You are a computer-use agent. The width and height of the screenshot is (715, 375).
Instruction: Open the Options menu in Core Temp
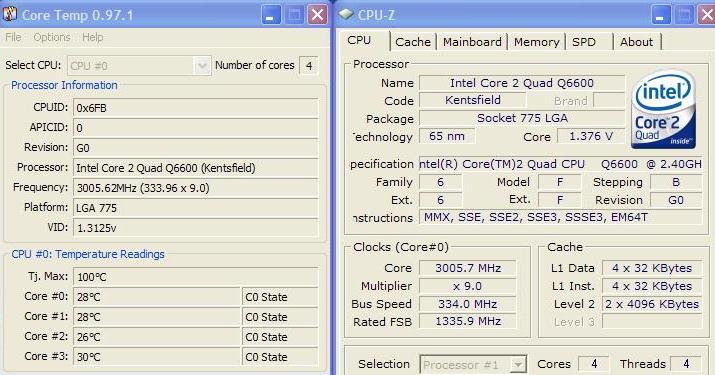(x=52, y=37)
